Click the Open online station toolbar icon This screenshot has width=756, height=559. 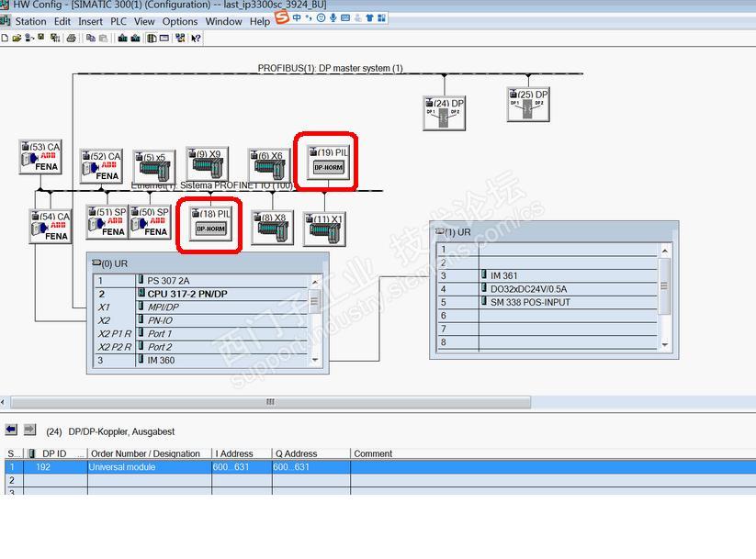[29, 38]
